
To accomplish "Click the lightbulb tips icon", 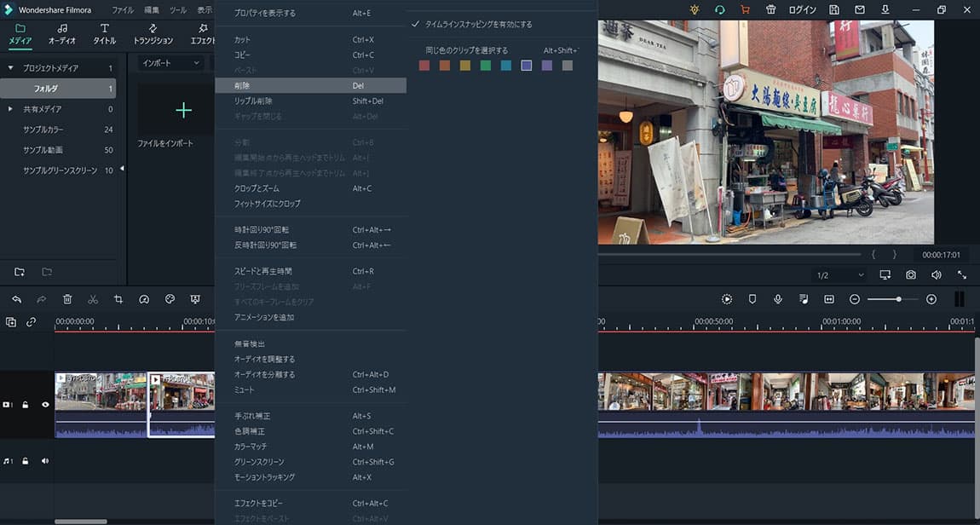I will tap(695, 10).
